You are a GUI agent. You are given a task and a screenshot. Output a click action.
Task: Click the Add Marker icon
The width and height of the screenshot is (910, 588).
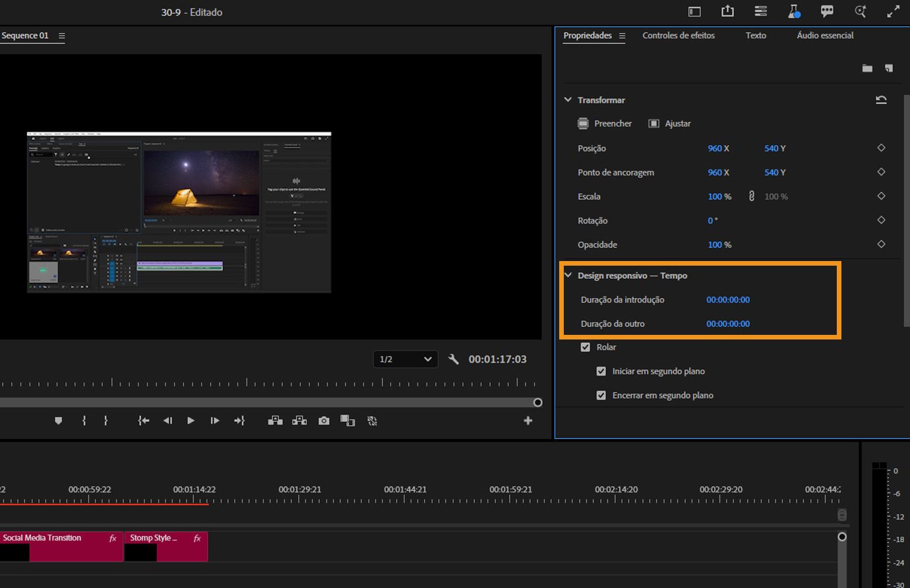pyautogui.click(x=58, y=420)
